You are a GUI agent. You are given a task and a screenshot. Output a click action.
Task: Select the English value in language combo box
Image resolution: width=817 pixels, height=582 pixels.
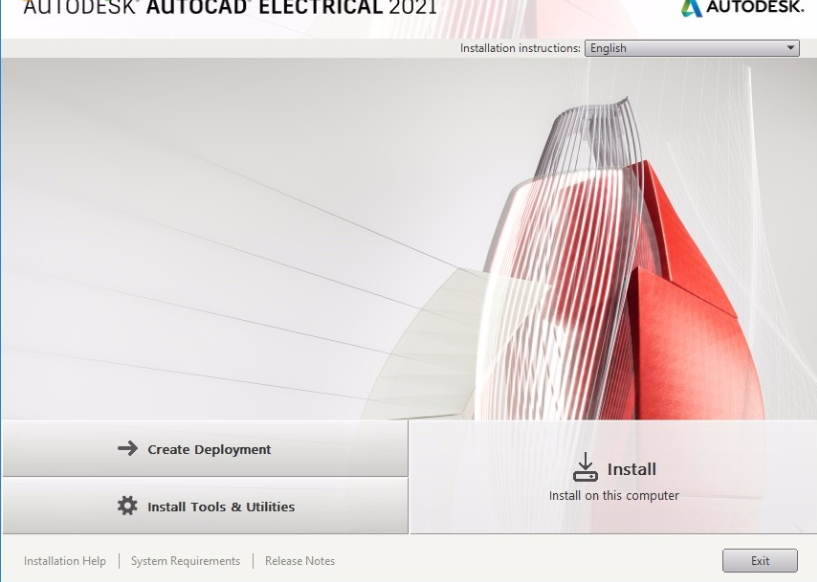pos(608,48)
